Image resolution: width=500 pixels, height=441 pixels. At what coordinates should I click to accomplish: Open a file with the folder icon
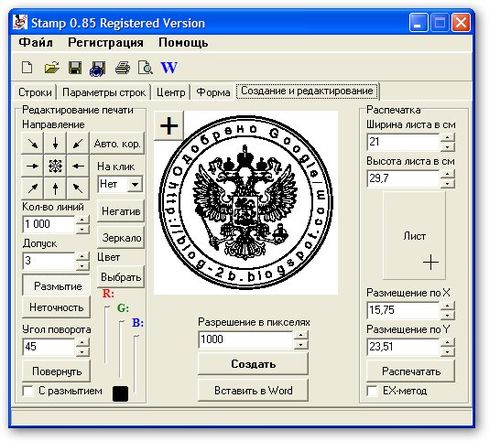coord(52,68)
